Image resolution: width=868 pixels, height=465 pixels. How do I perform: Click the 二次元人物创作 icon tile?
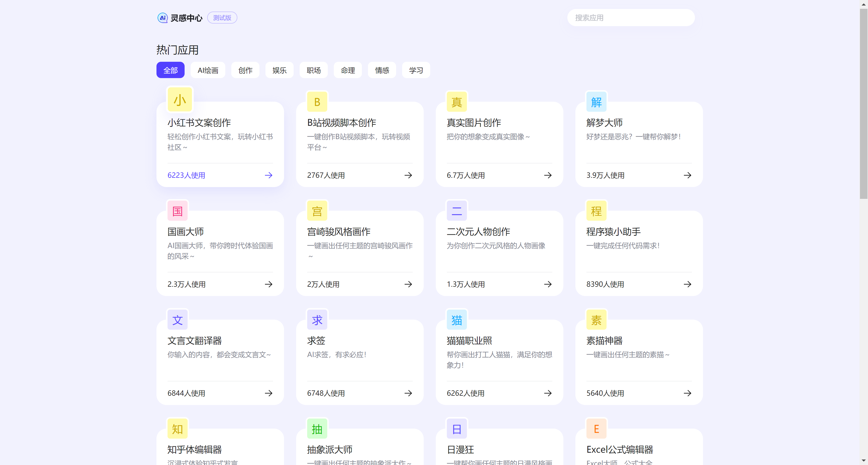coord(457,211)
